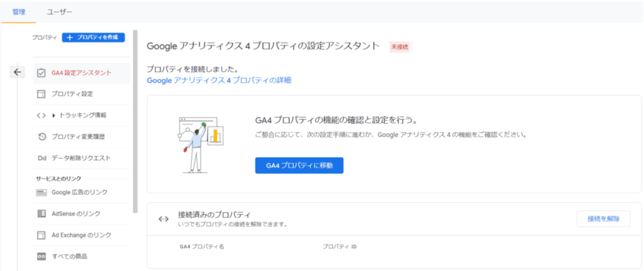The height and width of the screenshot is (271, 644).
Task: Click the プロパティを接続しました。 message
Action: tap(193, 69)
